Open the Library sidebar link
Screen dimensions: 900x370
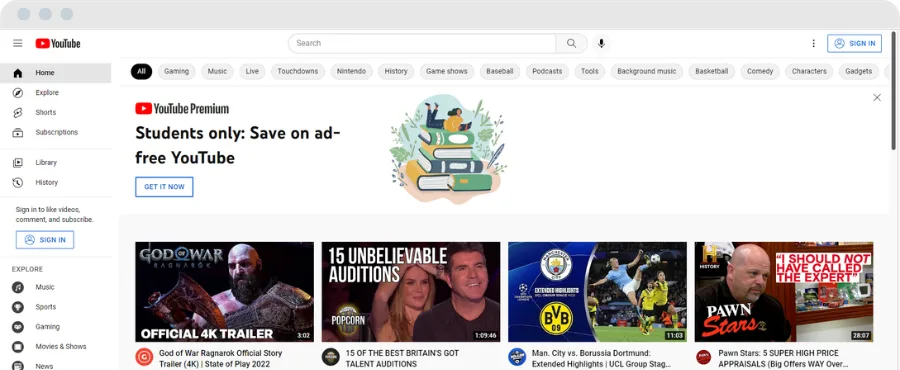[56, 162]
